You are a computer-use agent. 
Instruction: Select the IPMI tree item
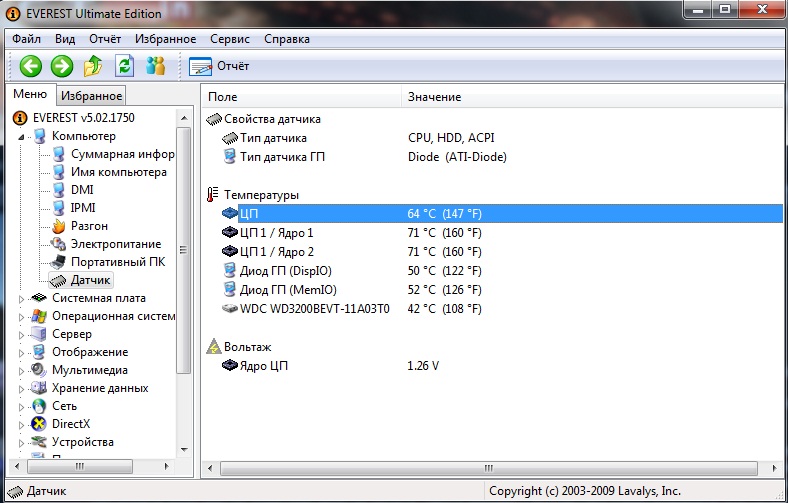coord(83,208)
